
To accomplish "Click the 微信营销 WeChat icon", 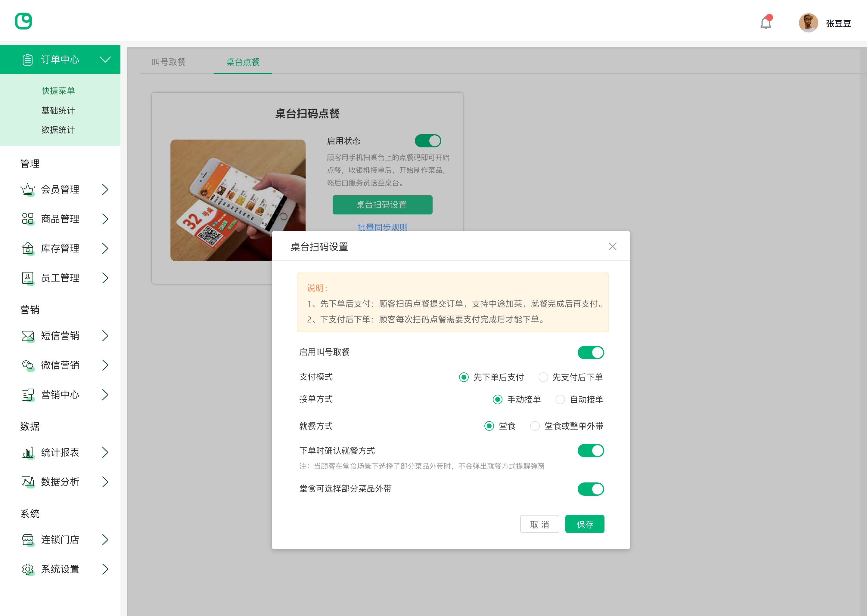I will [27, 365].
